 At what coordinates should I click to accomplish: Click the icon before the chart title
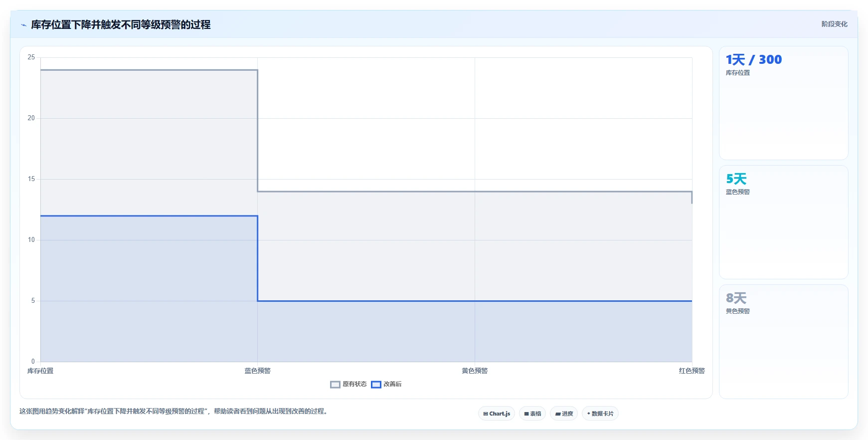click(23, 25)
